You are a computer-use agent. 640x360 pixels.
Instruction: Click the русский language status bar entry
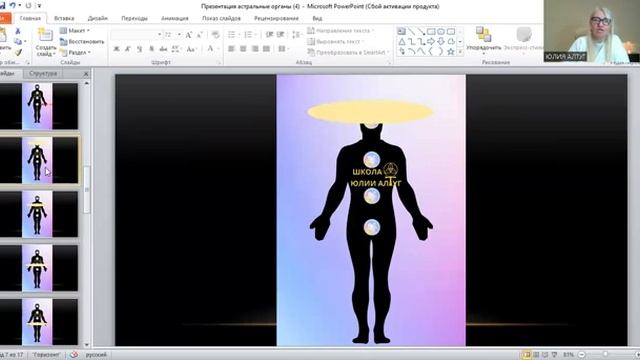[x=96, y=355]
